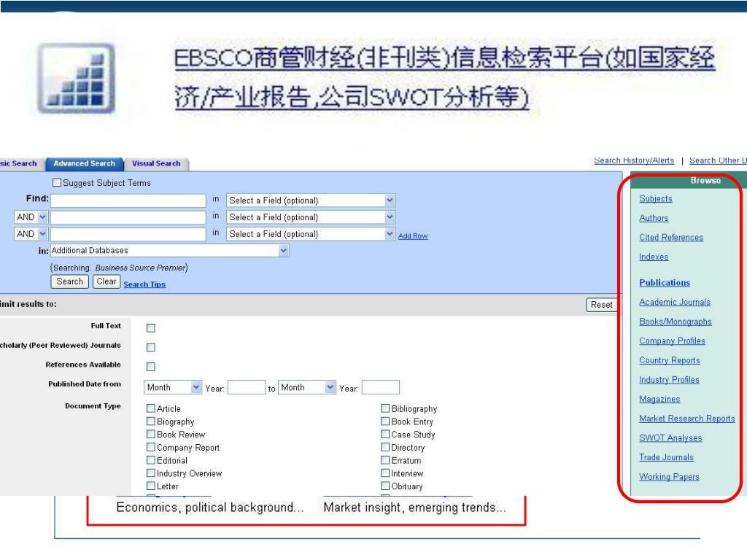Image resolution: width=747 pixels, height=560 pixels.
Task: Open Publications link
Action: (665, 283)
